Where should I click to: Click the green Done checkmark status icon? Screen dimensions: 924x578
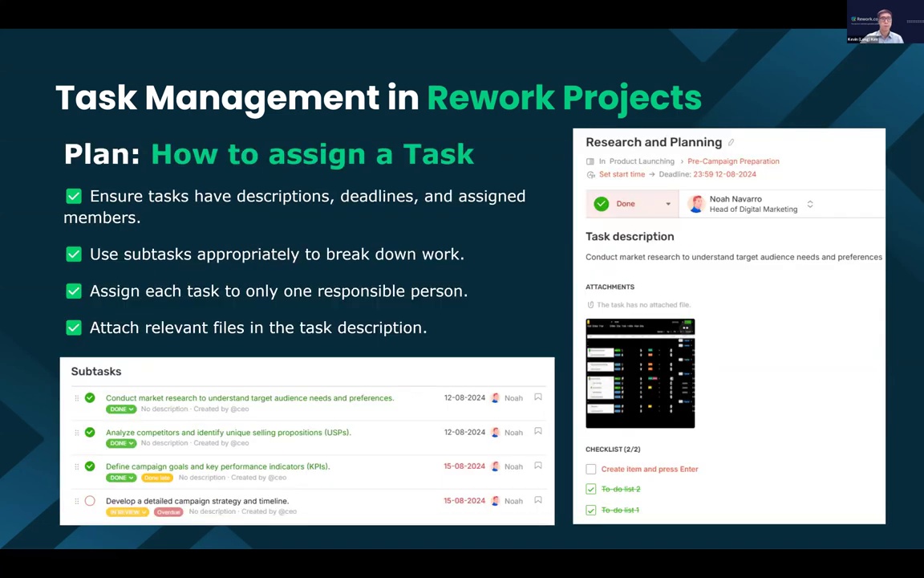coord(601,204)
